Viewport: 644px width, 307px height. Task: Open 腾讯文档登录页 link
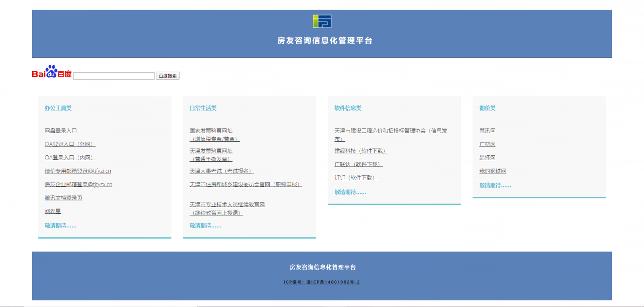click(63, 198)
